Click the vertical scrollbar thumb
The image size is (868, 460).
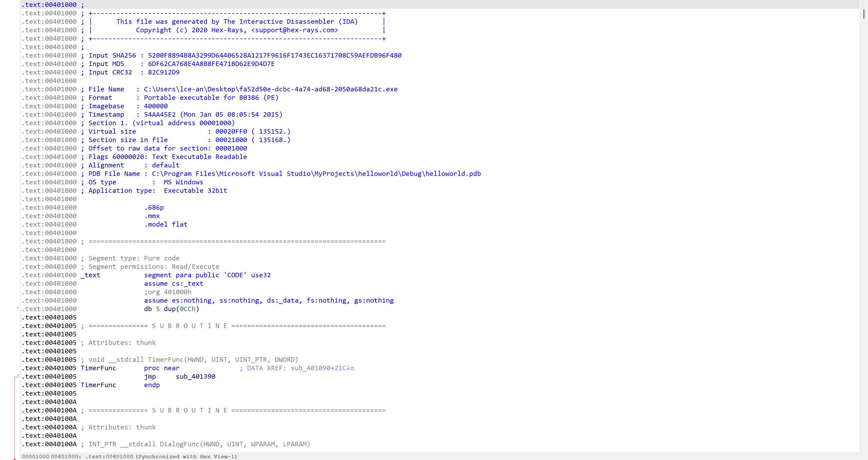pos(864,14)
